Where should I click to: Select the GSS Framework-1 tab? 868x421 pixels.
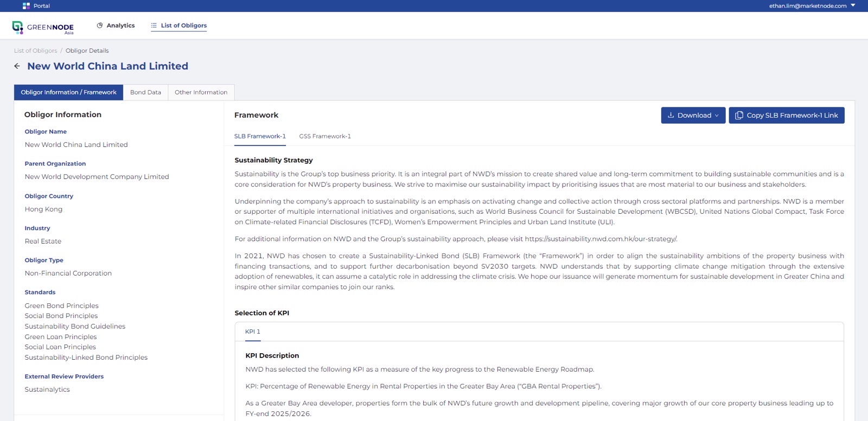325,136
